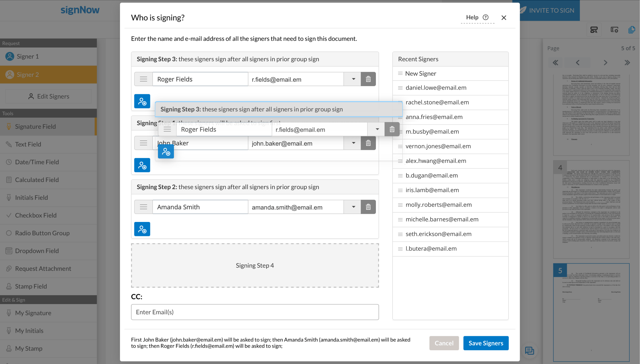Click the Help question mark icon
The image size is (640, 364).
click(x=485, y=17)
